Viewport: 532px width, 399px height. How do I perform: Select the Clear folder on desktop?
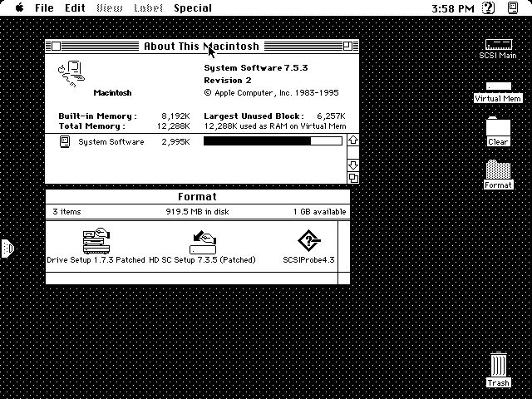[498, 128]
